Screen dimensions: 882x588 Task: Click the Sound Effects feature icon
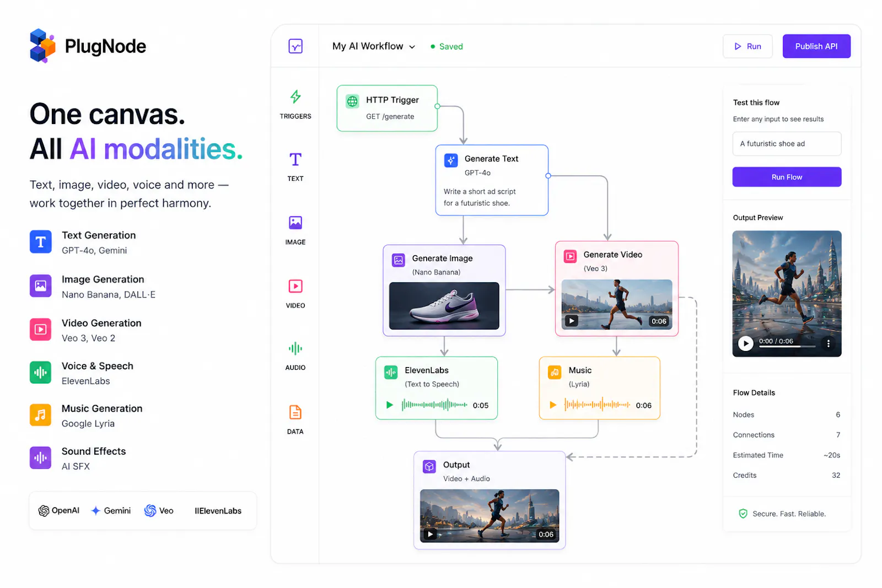41,457
